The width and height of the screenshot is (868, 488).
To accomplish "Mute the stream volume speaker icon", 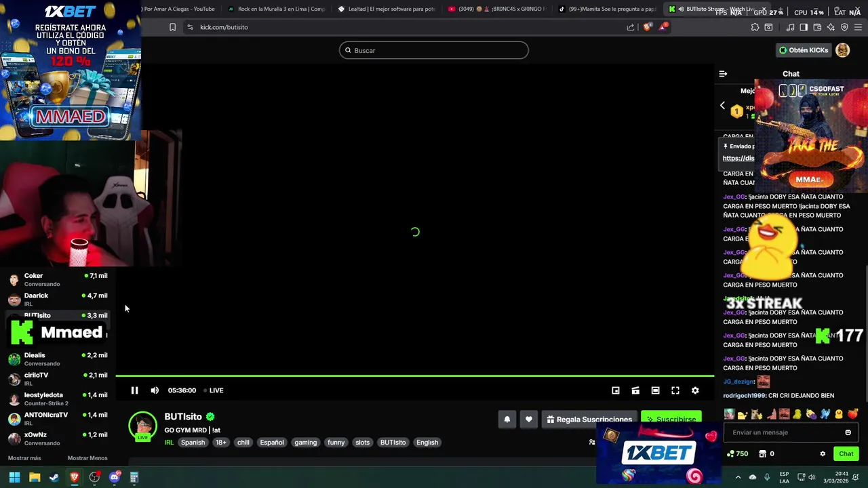I will click(x=155, y=390).
